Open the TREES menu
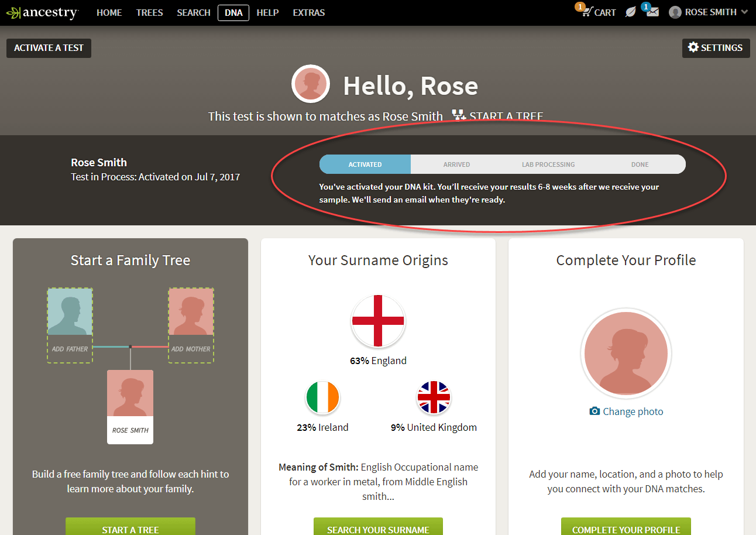The width and height of the screenshot is (756, 535). [x=150, y=12]
